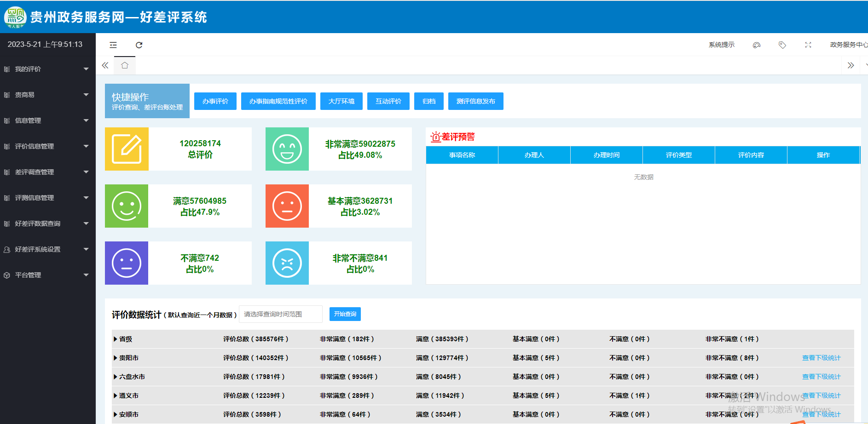868x424 pixels.
Task: Expand the 安顺市 tree row triangle
Action: pos(116,414)
